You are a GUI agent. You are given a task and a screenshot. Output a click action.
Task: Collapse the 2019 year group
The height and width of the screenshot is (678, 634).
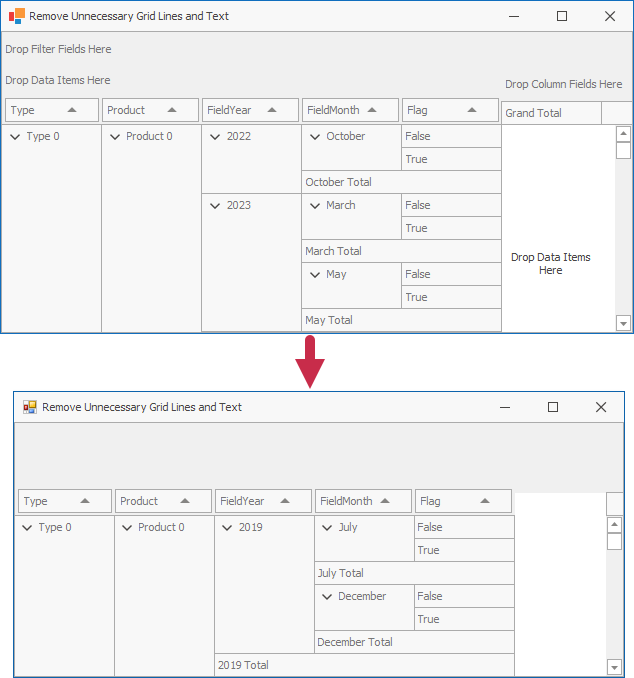pyautogui.click(x=227, y=528)
